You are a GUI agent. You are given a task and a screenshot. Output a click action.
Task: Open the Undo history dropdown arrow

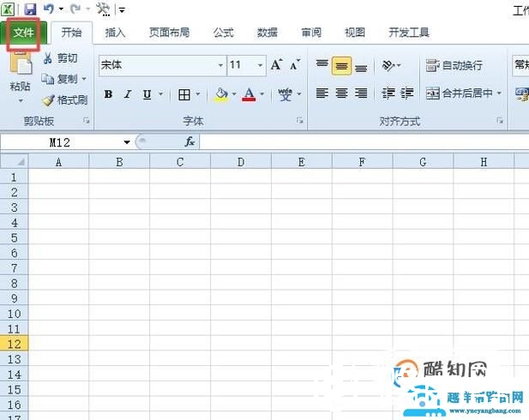click(x=61, y=9)
